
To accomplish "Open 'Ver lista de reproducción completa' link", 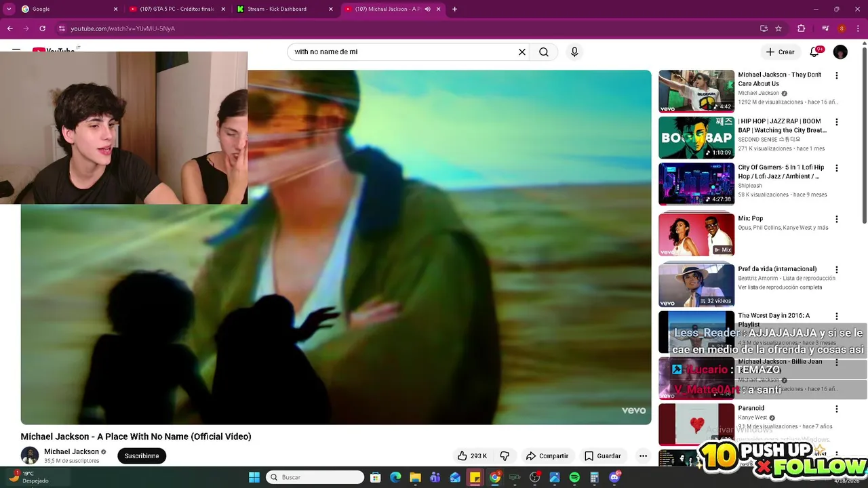I will pos(780,287).
